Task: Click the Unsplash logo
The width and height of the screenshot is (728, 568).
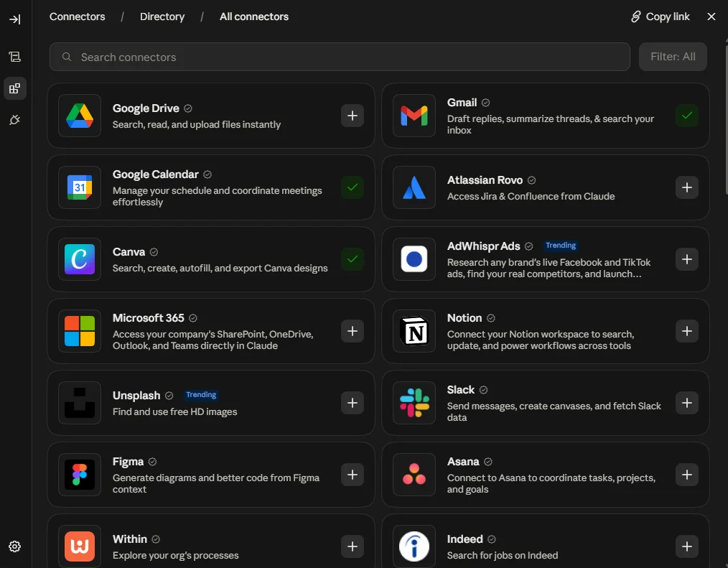Action: coord(80,403)
